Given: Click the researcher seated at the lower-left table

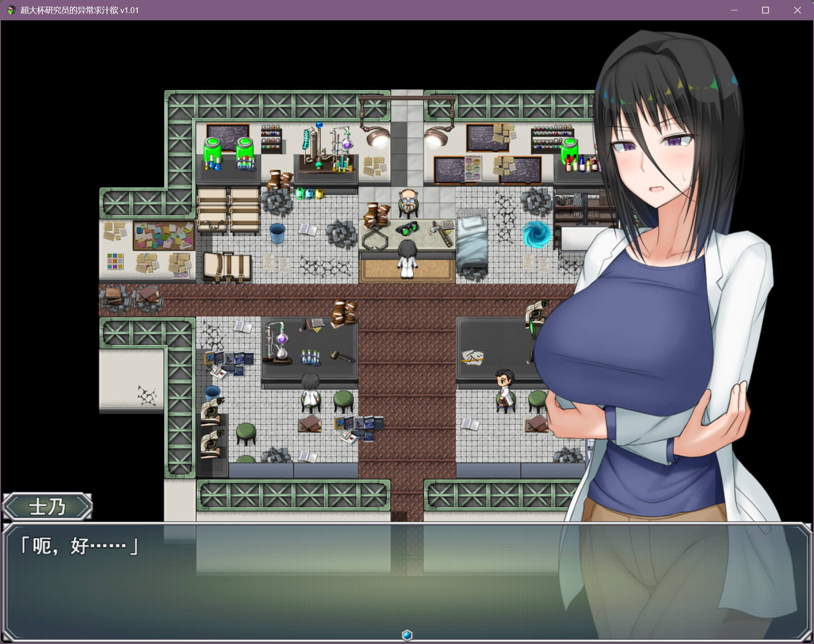Looking at the screenshot, I should point(310,391).
